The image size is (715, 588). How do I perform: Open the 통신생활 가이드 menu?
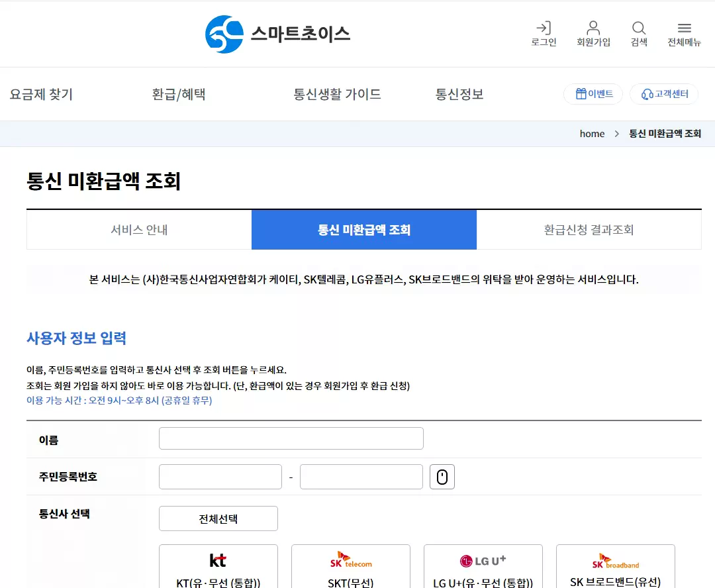[x=338, y=94]
